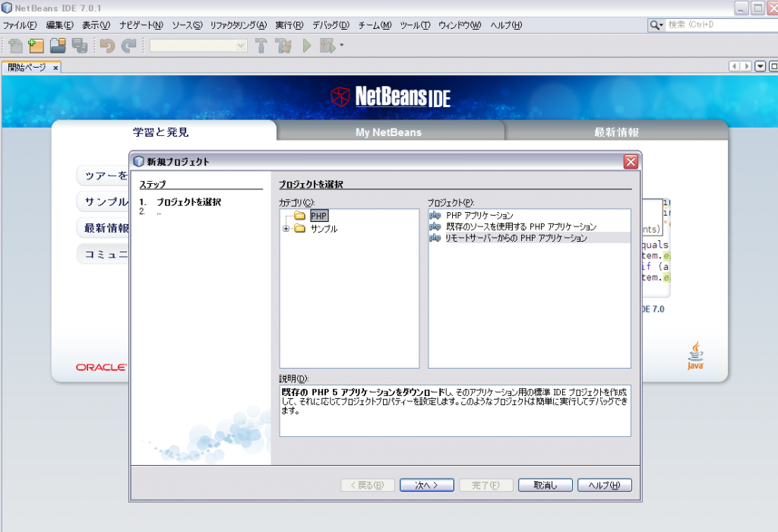
Task: Click the New File toolbar icon
Action: click(x=15, y=46)
